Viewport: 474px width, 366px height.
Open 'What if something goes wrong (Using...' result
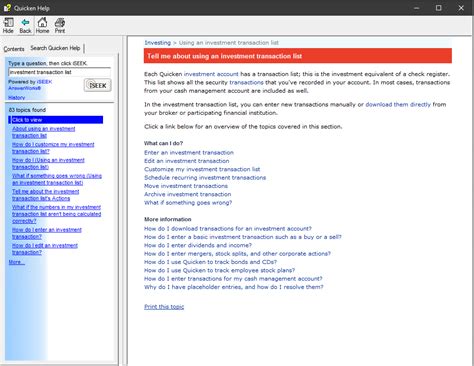click(x=57, y=179)
